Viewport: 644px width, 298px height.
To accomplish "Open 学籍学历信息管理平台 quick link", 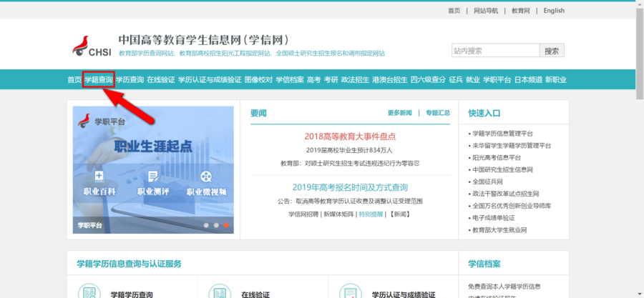I will click(503, 134).
